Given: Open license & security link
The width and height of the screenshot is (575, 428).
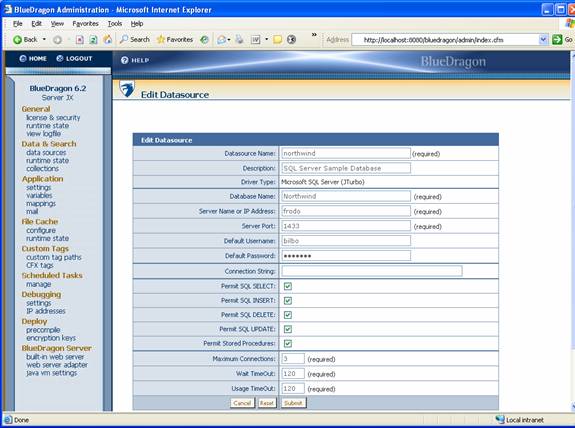Looking at the screenshot, I should click(53, 118).
